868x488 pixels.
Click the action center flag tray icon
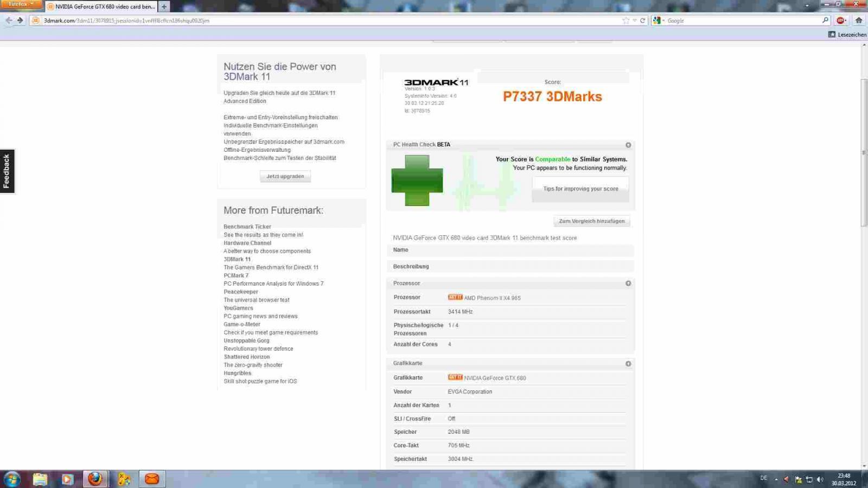798,479
